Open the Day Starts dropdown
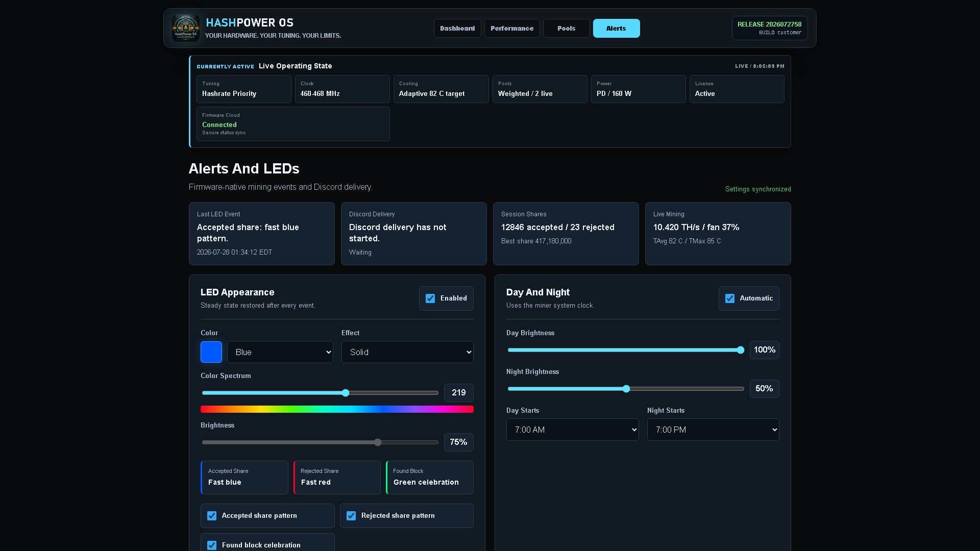The image size is (980, 551). pyautogui.click(x=572, y=430)
